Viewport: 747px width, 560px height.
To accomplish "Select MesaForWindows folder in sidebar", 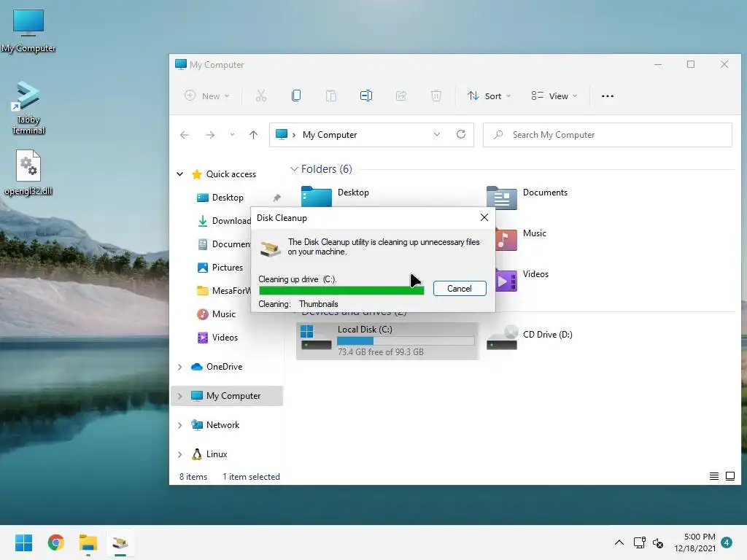I will [224, 290].
